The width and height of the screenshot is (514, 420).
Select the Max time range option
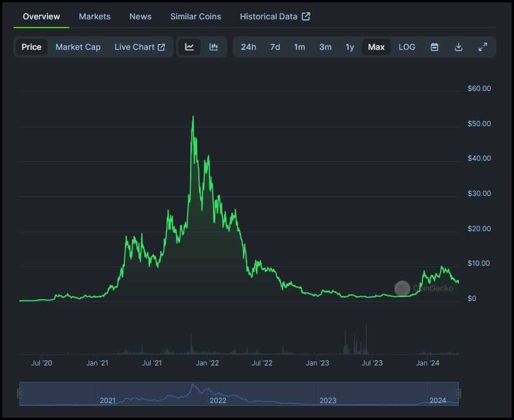[376, 47]
